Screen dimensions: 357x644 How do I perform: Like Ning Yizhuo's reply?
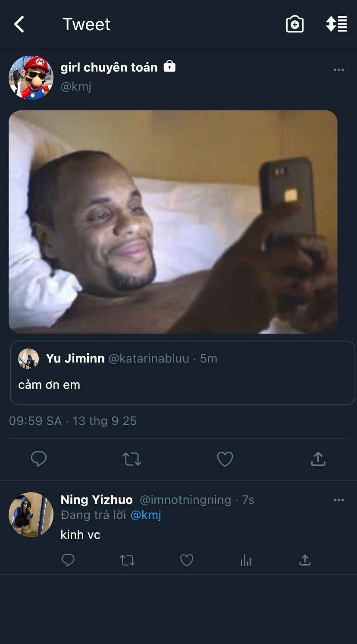(x=187, y=560)
